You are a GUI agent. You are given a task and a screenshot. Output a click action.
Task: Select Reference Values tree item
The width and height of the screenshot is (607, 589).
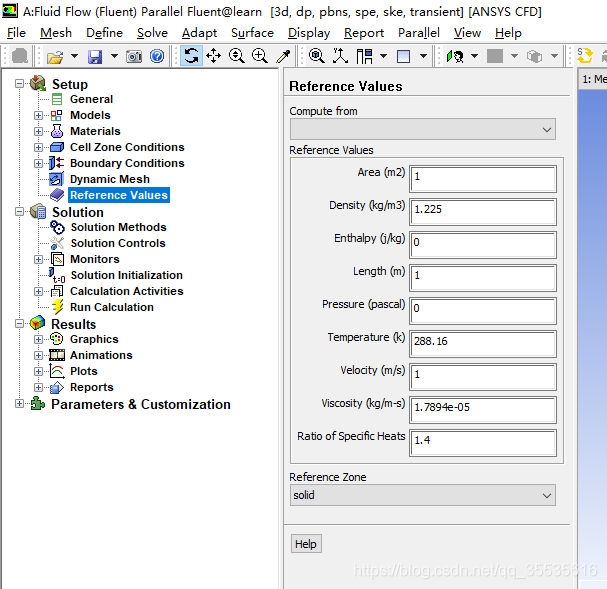pyautogui.click(x=119, y=195)
